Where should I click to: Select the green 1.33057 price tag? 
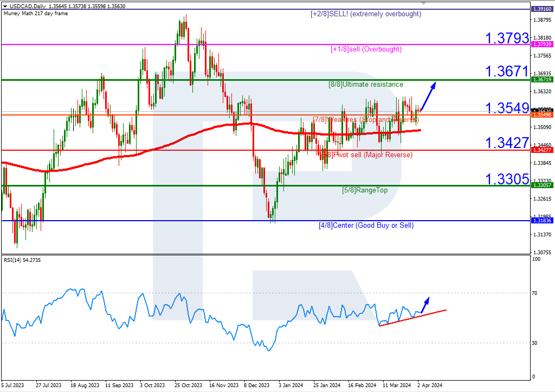point(542,185)
